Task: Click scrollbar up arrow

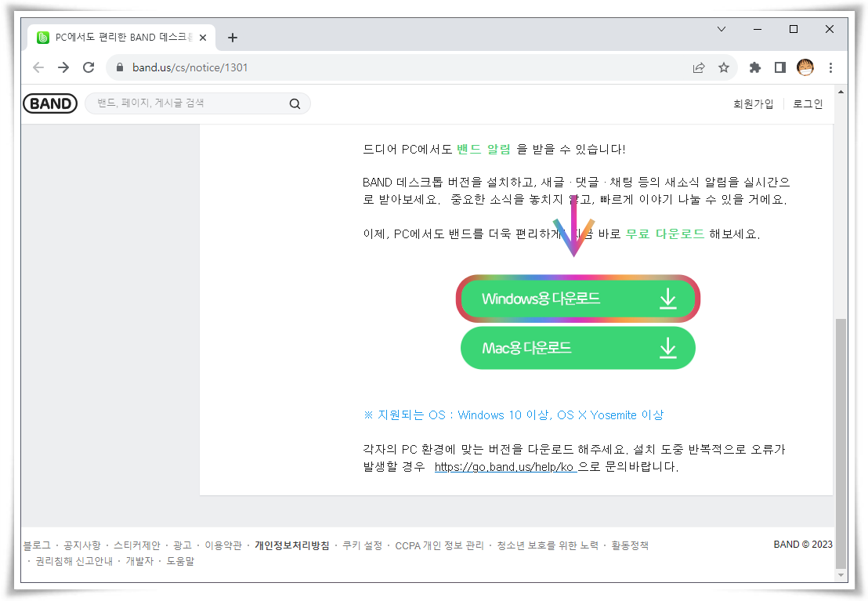Action: (841, 92)
